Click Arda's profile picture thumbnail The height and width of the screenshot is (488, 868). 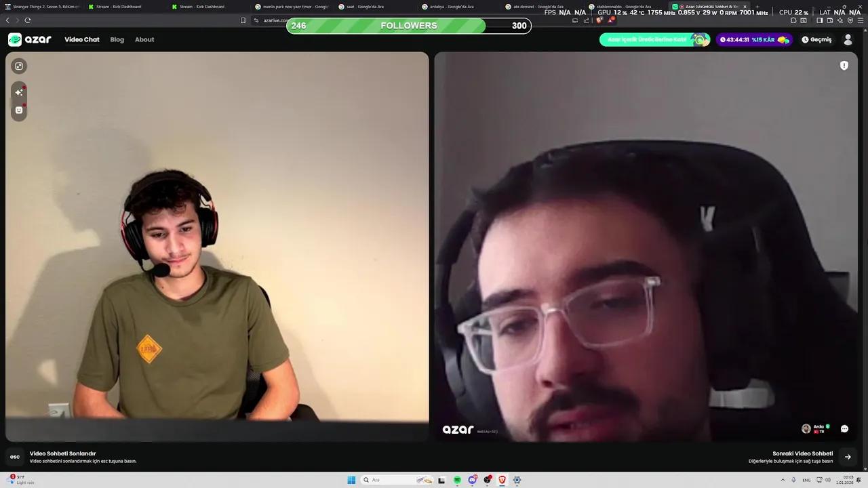(x=806, y=428)
